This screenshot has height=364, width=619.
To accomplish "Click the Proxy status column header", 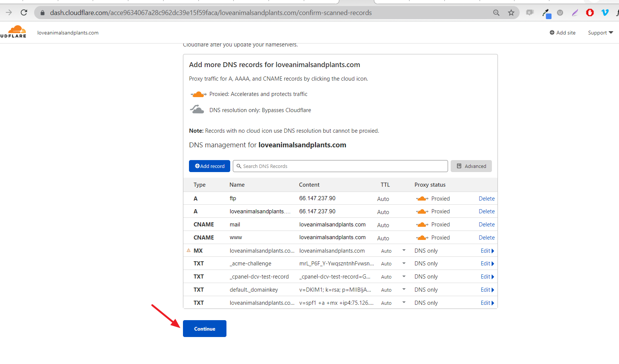I will [430, 185].
